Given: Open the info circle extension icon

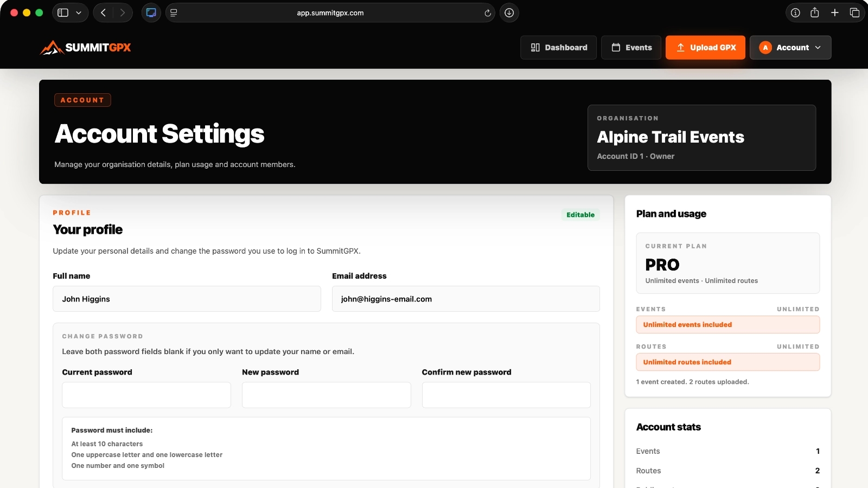Looking at the screenshot, I should tap(795, 12).
